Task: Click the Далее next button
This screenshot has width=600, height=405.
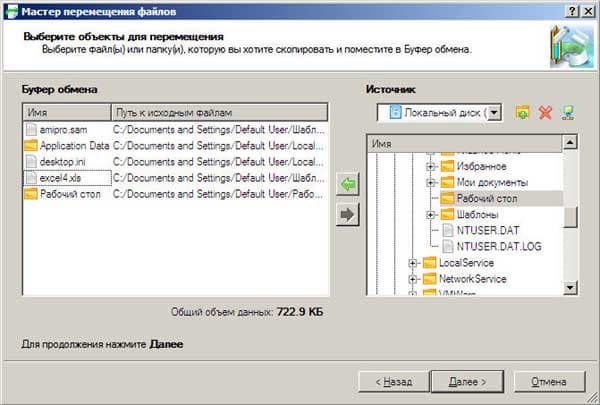Action: point(467,382)
